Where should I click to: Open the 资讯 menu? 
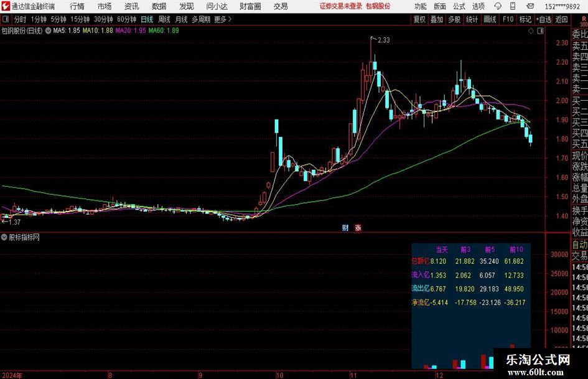132,6
